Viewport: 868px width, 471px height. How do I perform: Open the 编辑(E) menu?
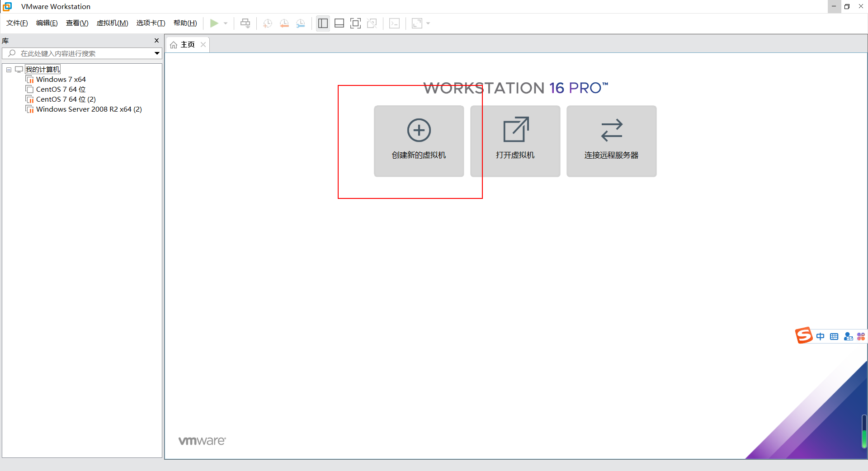pyautogui.click(x=47, y=23)
